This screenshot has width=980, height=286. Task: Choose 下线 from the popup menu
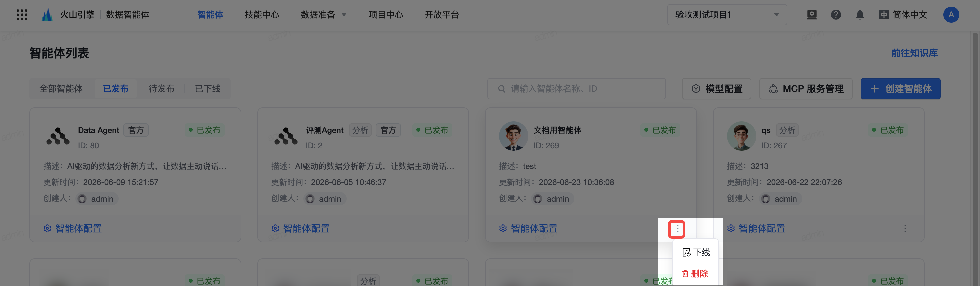pos(696,253)
